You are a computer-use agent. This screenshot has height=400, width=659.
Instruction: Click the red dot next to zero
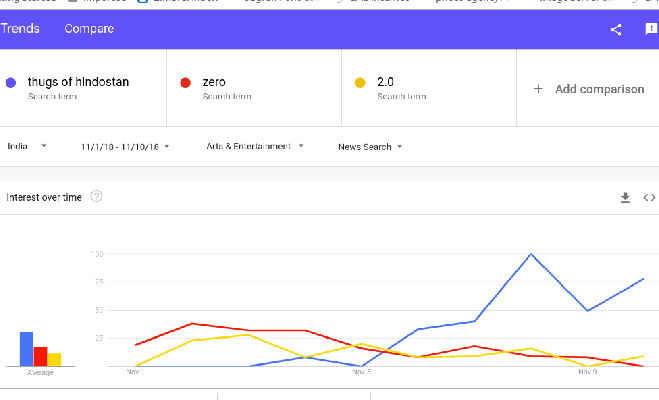[x=185, y=83]
